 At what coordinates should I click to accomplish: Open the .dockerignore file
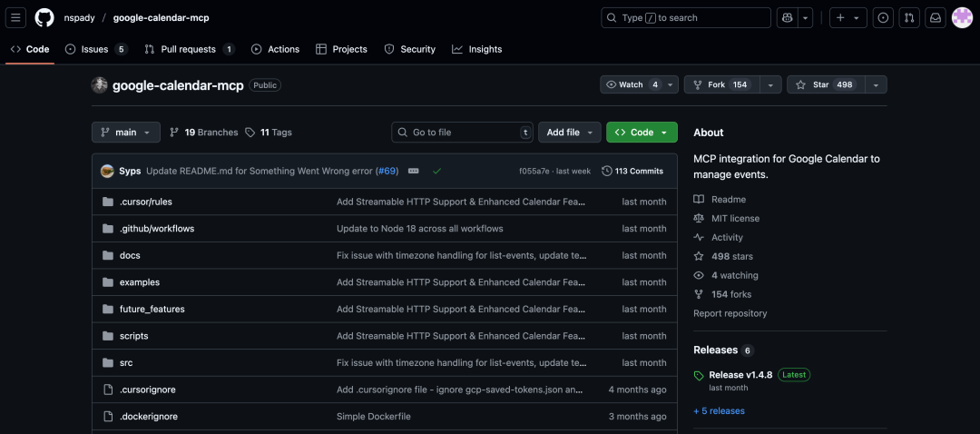click(149, 417)
